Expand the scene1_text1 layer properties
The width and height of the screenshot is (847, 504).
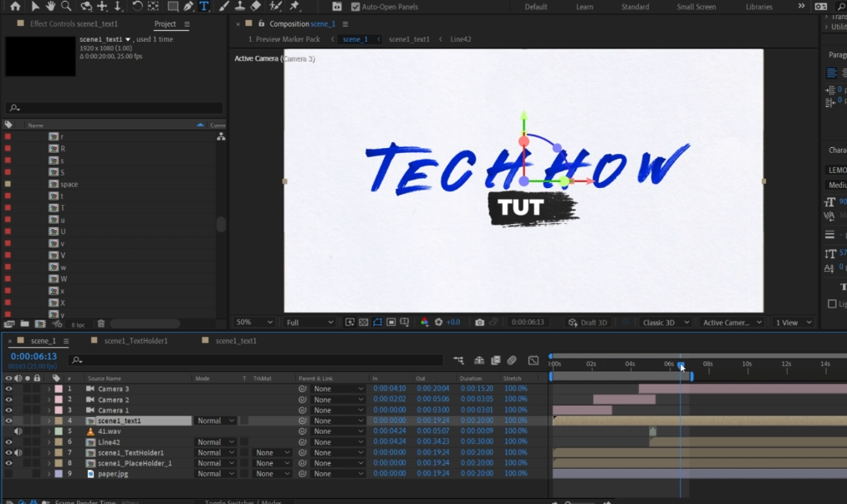49,421
